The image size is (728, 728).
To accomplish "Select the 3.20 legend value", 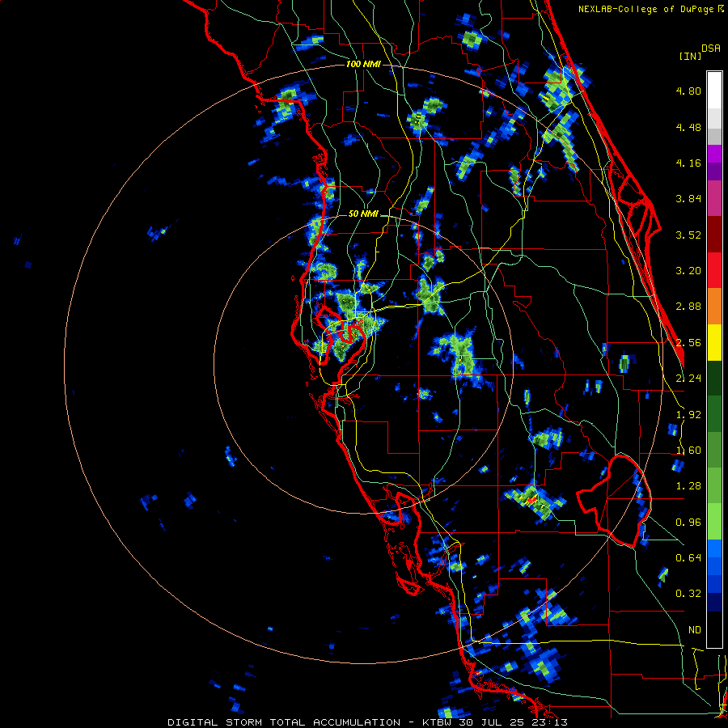I will pyautogui.click(x=688, y=271).
